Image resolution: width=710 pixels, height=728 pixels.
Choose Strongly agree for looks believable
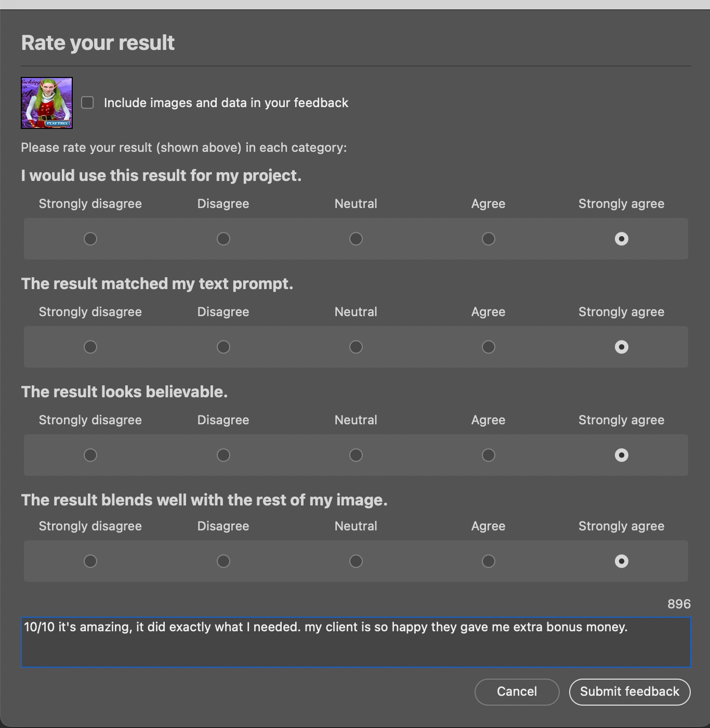[622, 455]
